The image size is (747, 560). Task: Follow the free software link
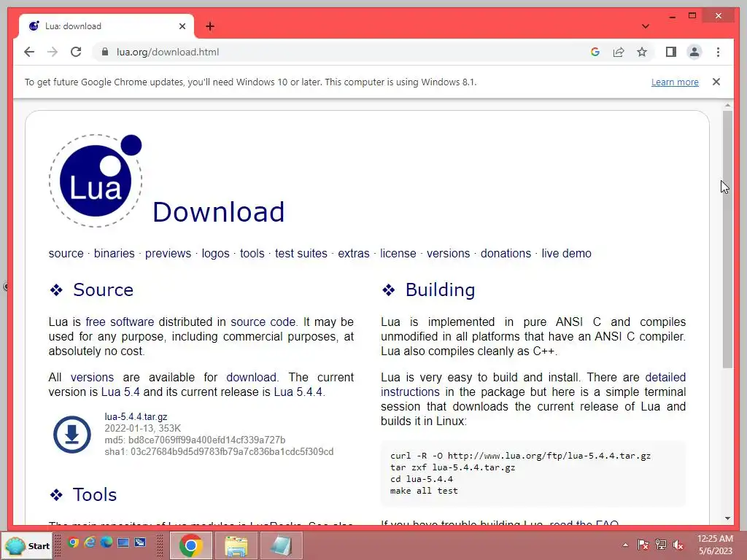(120, 322)
